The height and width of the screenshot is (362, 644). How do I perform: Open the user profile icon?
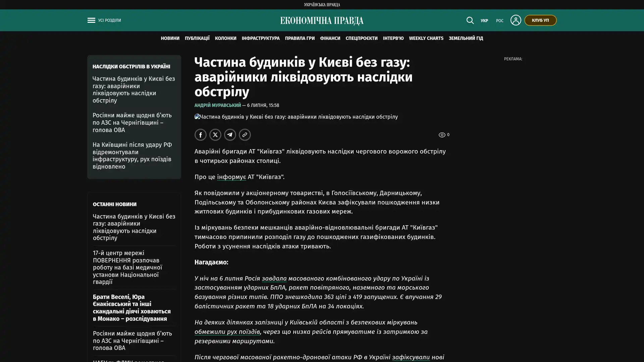pos(516,20)
